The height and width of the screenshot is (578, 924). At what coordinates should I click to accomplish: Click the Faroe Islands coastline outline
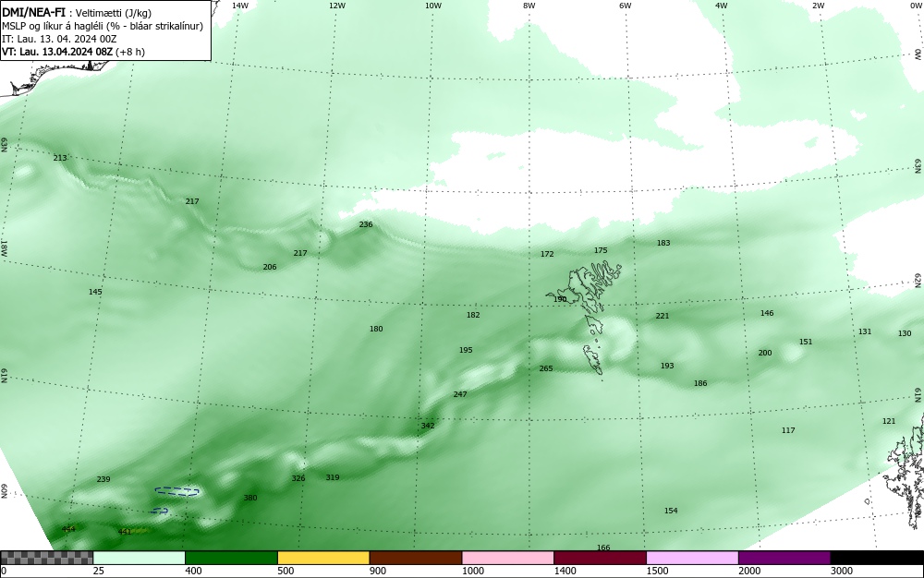[583, 318]
